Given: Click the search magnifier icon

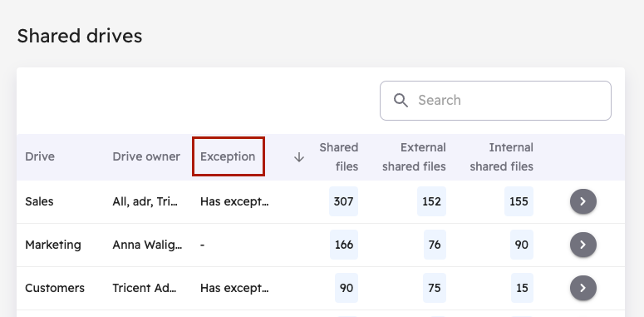Looking at the screenshot, I should click(x=401, y=101).
